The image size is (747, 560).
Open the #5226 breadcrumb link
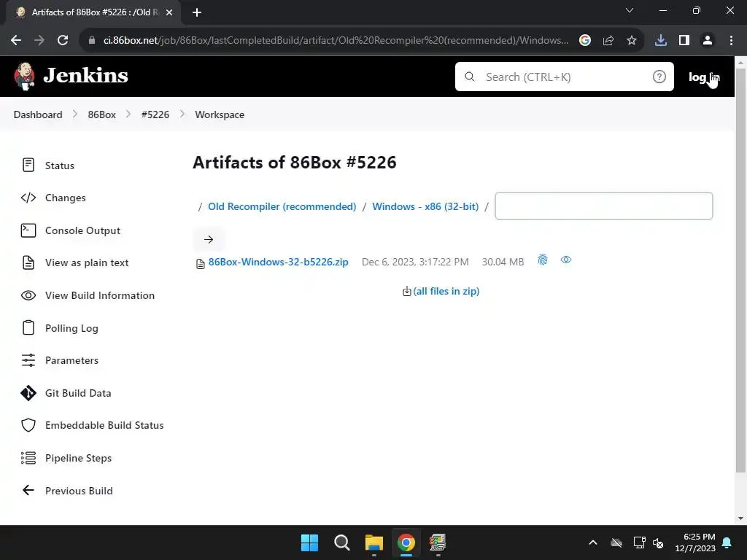click(x=155, y=114)
